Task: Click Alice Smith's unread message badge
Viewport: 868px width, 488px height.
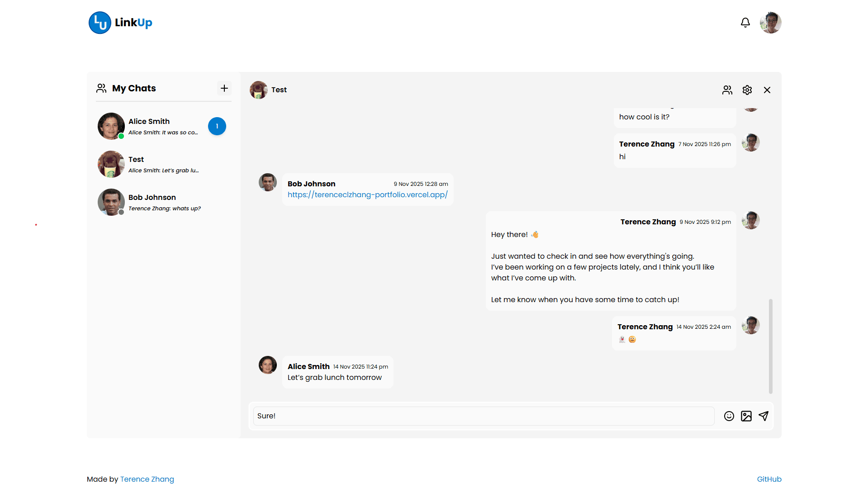Action: [x=217, y=126]
